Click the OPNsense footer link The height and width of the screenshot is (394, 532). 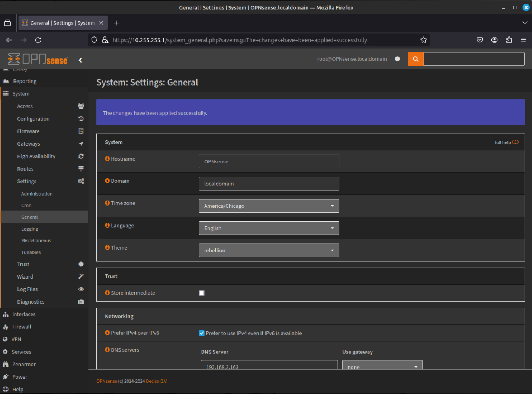tap(107, 381)
